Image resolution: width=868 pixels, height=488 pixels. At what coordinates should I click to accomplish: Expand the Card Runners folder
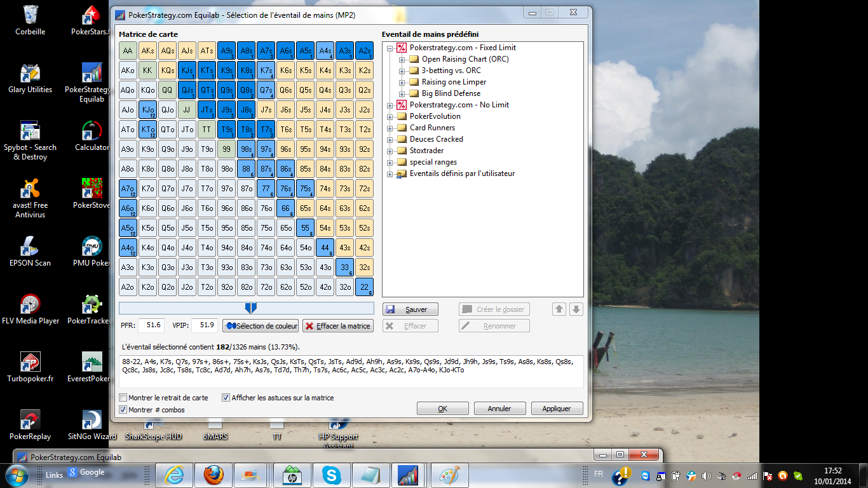(390, 128)
